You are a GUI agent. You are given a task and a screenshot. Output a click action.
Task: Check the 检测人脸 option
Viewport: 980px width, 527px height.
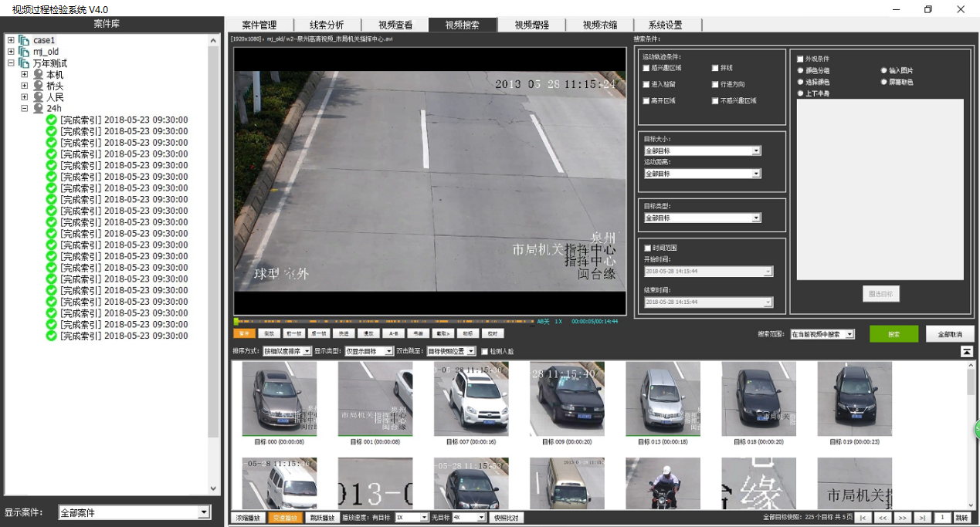point(484,351)
